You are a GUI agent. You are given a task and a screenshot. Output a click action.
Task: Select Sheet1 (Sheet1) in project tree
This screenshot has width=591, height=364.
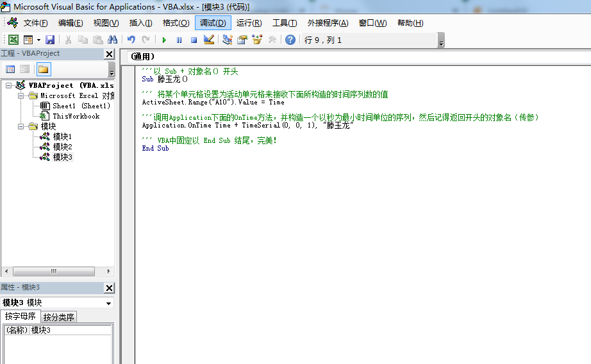tap(81, 106)
